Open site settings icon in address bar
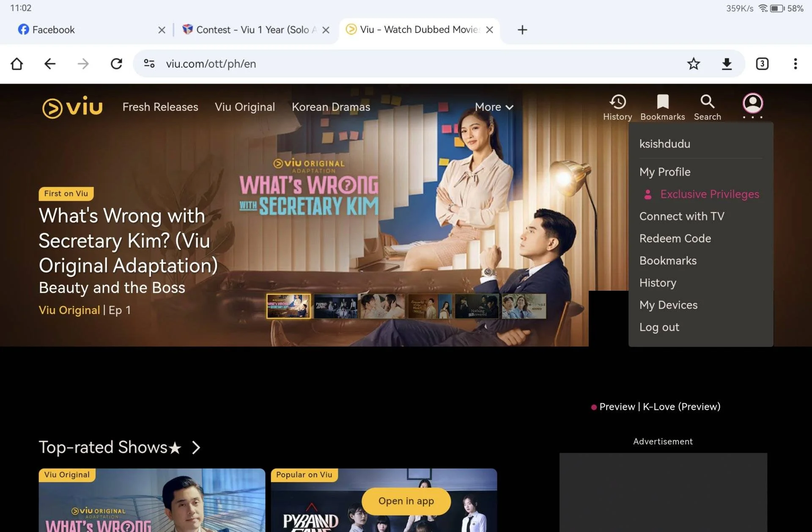The width and height of the screenshot is (812, 532). (x=149, y=63)
